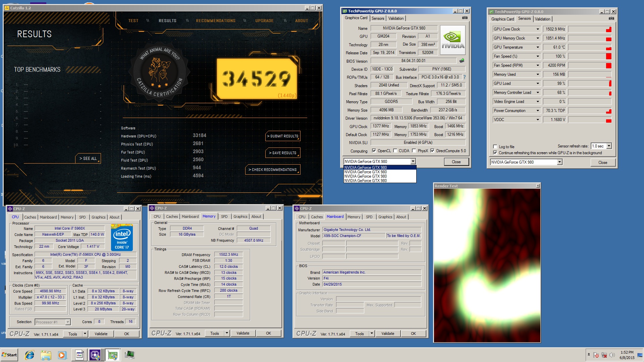Open the Fan Speed (RPM) sensor dropdown

[538, 65]
